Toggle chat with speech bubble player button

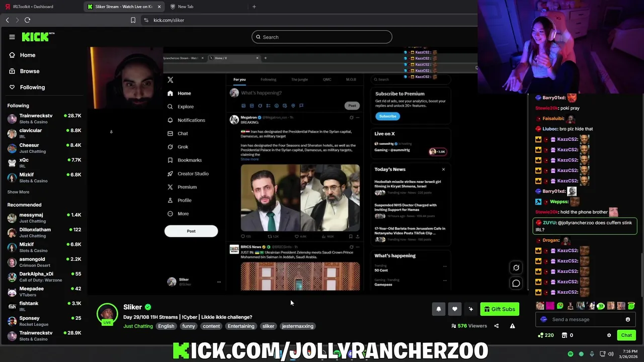click(x=516, y=284)
